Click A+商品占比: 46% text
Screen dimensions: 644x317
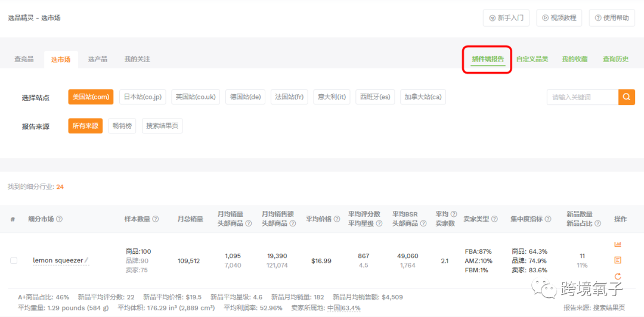click(44, 297)
